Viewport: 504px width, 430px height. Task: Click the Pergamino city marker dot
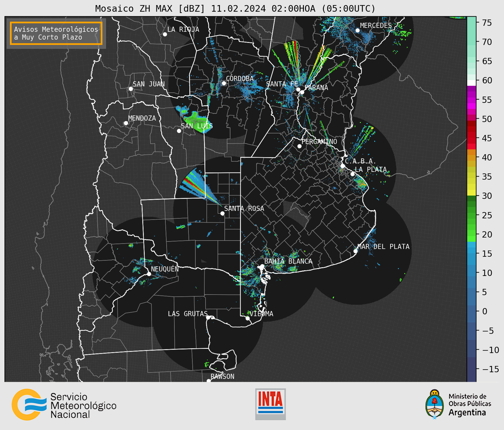click(x=299, y=146)
